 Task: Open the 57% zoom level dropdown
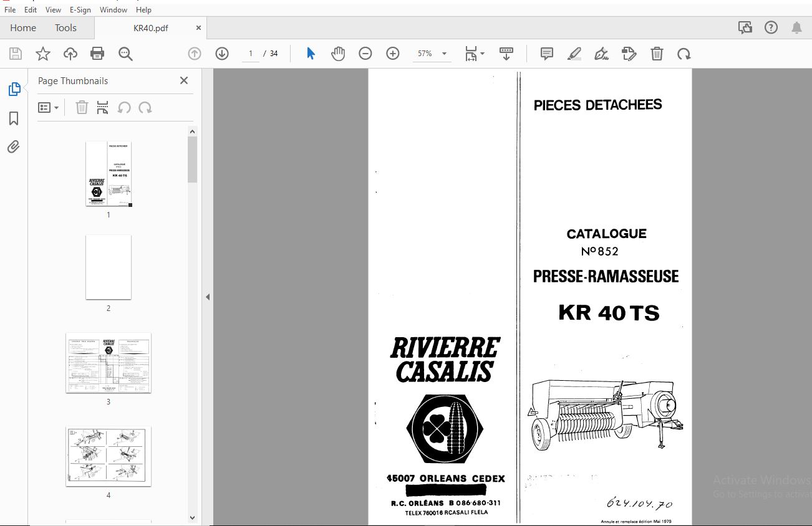[432, 54]
